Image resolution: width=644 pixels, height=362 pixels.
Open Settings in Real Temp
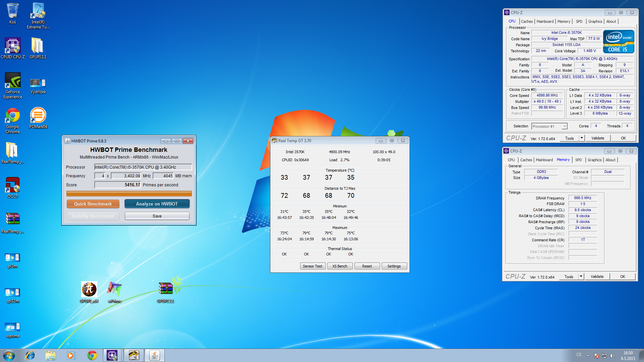[x=394, y=266]
